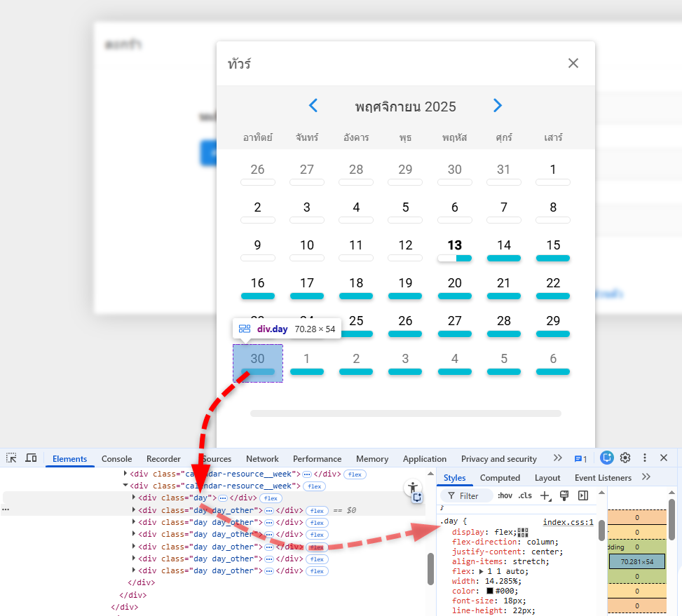Open the DevTools three-dot customize menu

click(645, 458)
